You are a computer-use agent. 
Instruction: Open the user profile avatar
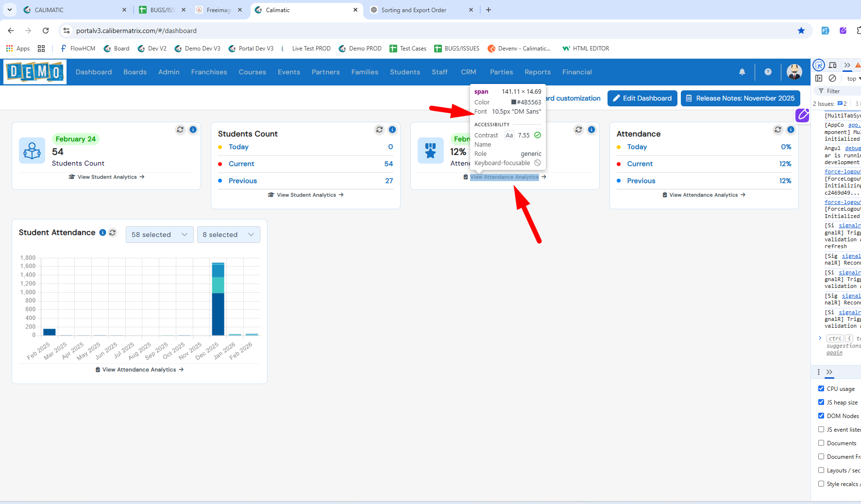coord(794,72)
